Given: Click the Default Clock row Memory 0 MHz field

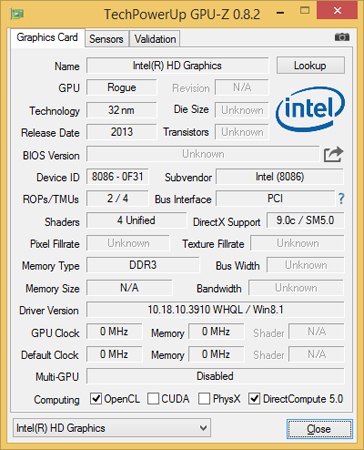Looking at the screenshot, I should (216, 354).
